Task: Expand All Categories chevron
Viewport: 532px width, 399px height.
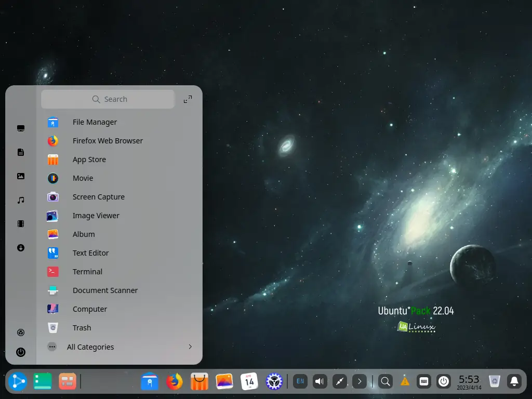Action: click(x=190, y=347)
